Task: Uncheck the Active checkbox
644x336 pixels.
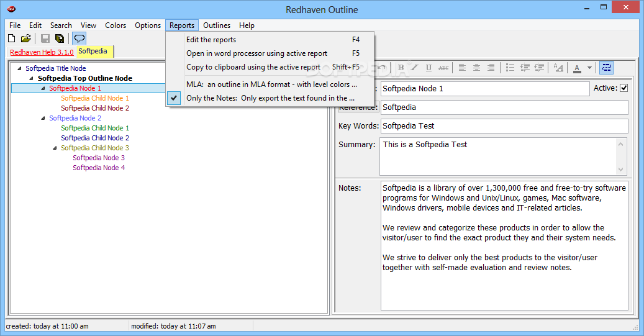Action: coord(624,88)
